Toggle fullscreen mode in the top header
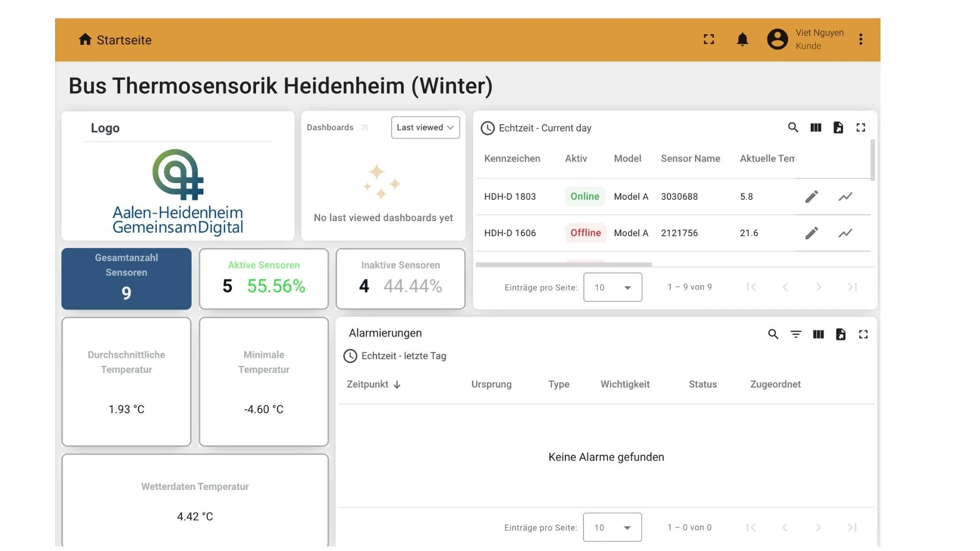The height and width of the screenshot is (551, 980). pos(708,39)
